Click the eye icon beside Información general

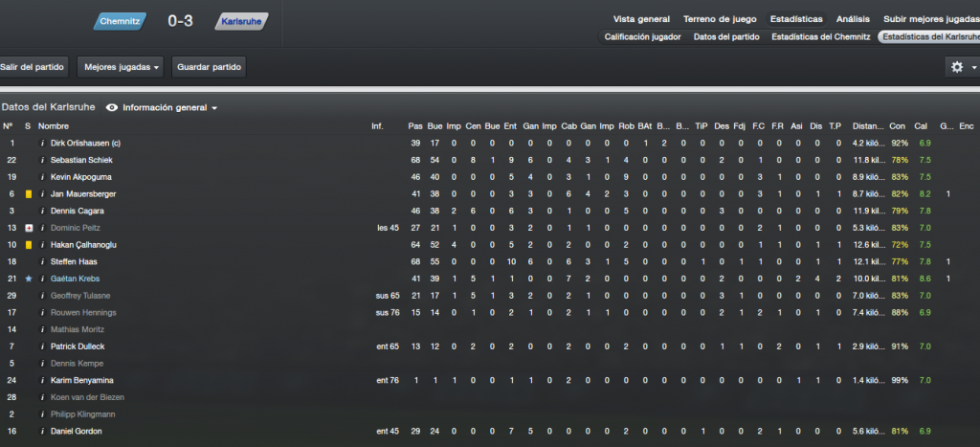[112, 107]
